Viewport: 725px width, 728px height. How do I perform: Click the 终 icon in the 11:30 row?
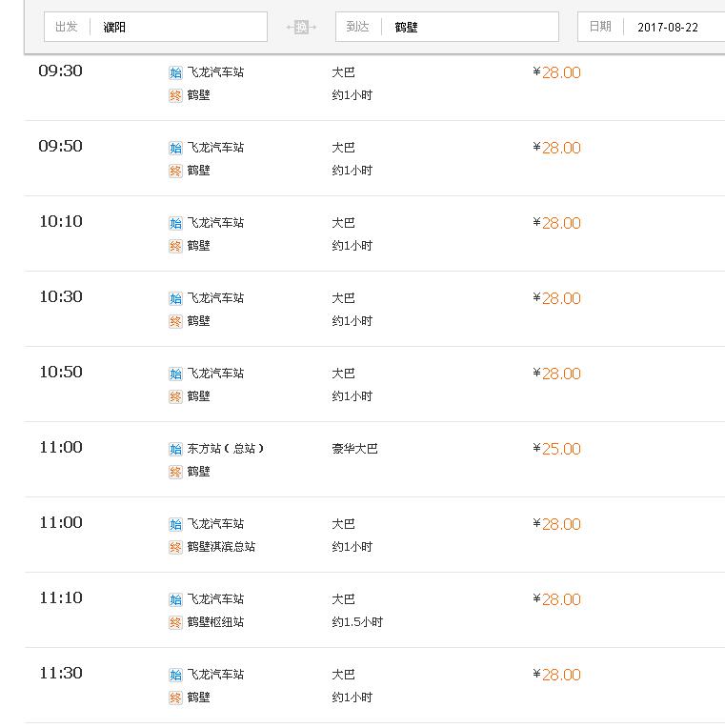coord(175,698)
